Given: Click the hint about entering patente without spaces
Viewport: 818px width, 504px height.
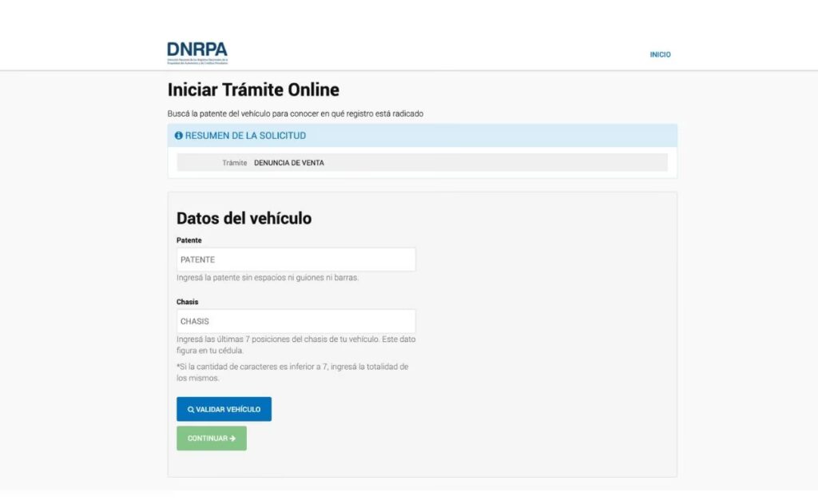Looking at the screenshot, I should pos(268,278).
